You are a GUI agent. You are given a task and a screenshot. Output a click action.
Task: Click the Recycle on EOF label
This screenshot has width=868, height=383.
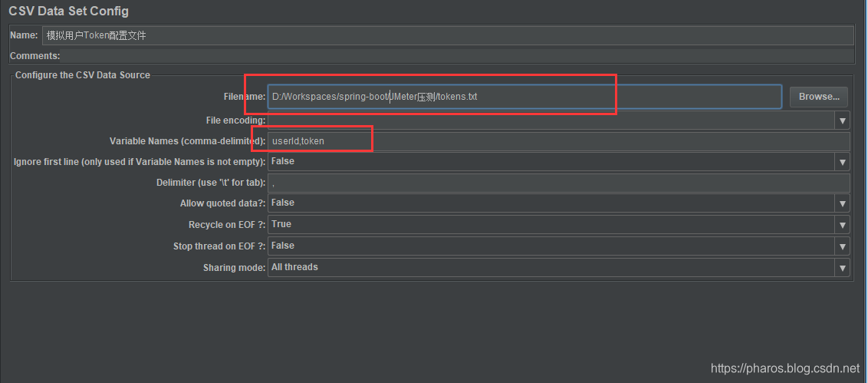coord(227,225)
